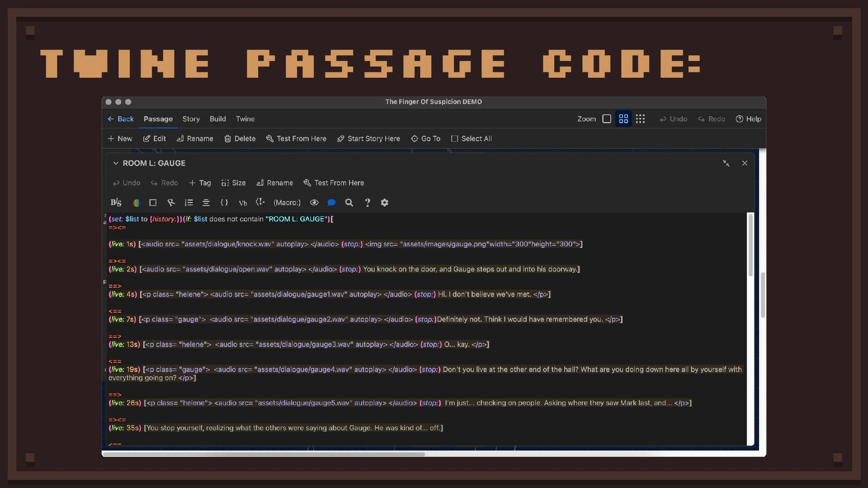Switch to the Build tab
The image size is (868, 488).
click(218, 119)
